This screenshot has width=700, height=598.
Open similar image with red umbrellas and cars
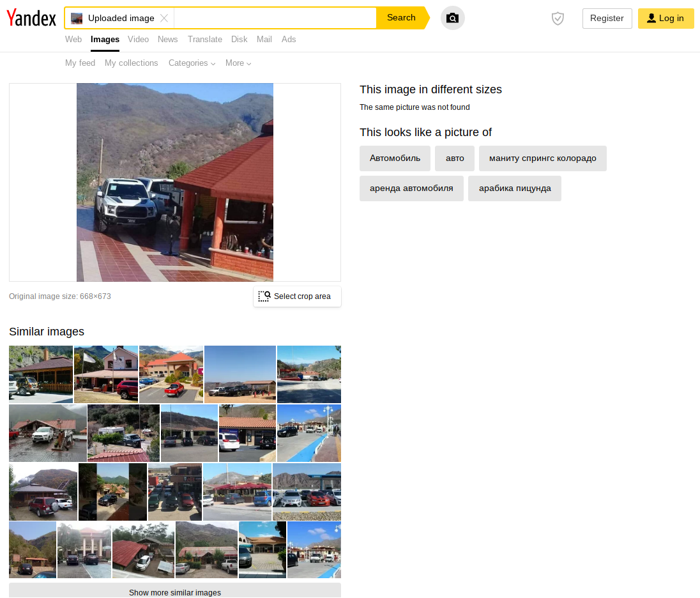tap(237, 492)
